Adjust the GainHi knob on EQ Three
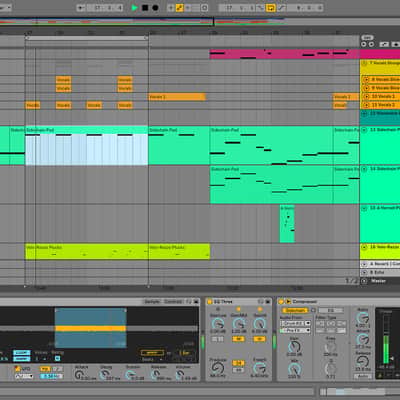Viewport: 400px width, 400px height. (260, 323)
